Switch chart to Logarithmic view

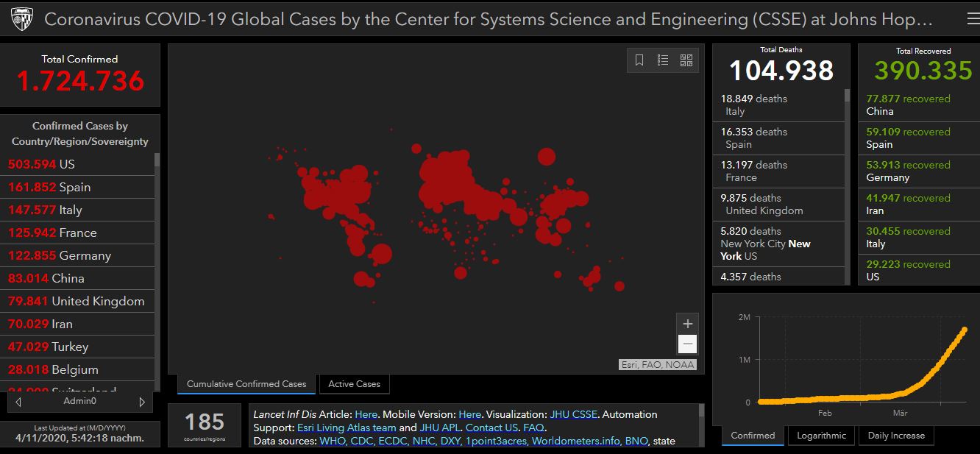click(821, 436)
